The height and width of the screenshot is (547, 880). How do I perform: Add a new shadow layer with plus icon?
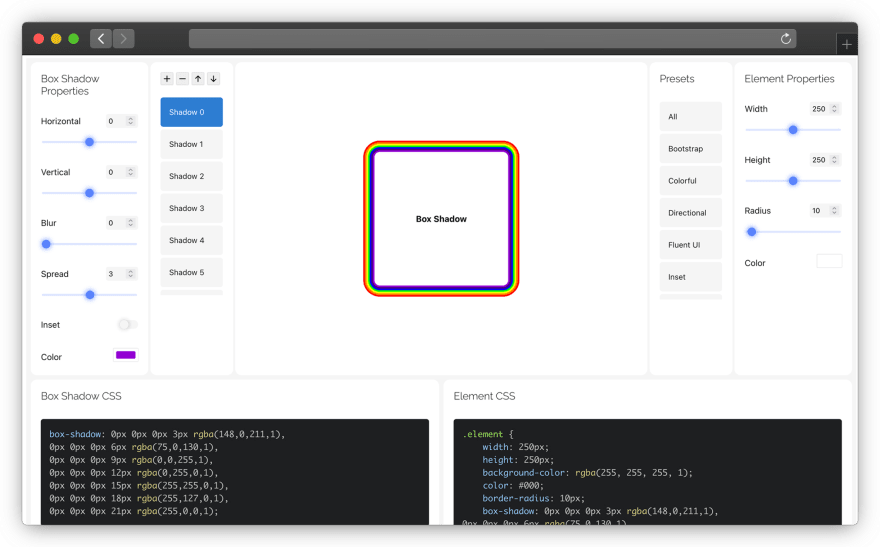[167, 79]
